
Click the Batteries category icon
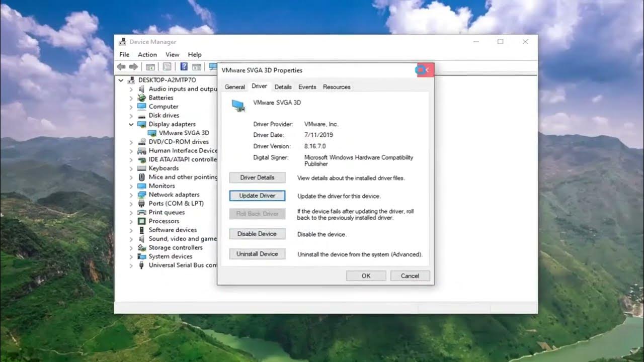(x=142, y=98)
